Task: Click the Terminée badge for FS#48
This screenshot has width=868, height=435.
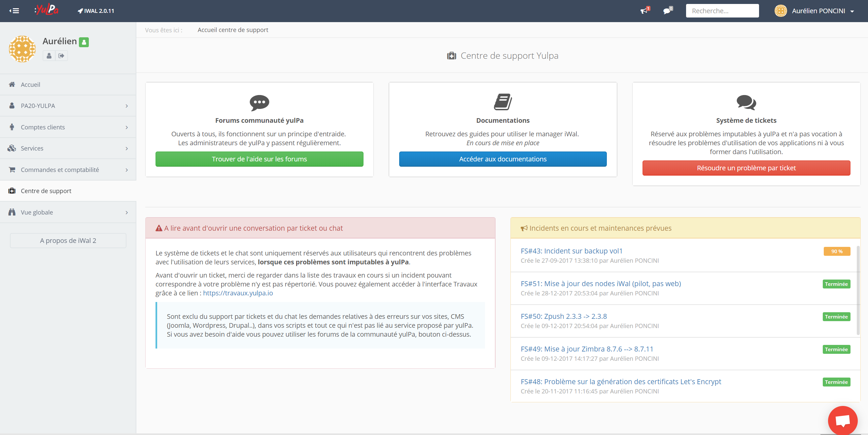Action: pyautogui.click(x=836, y=382)
